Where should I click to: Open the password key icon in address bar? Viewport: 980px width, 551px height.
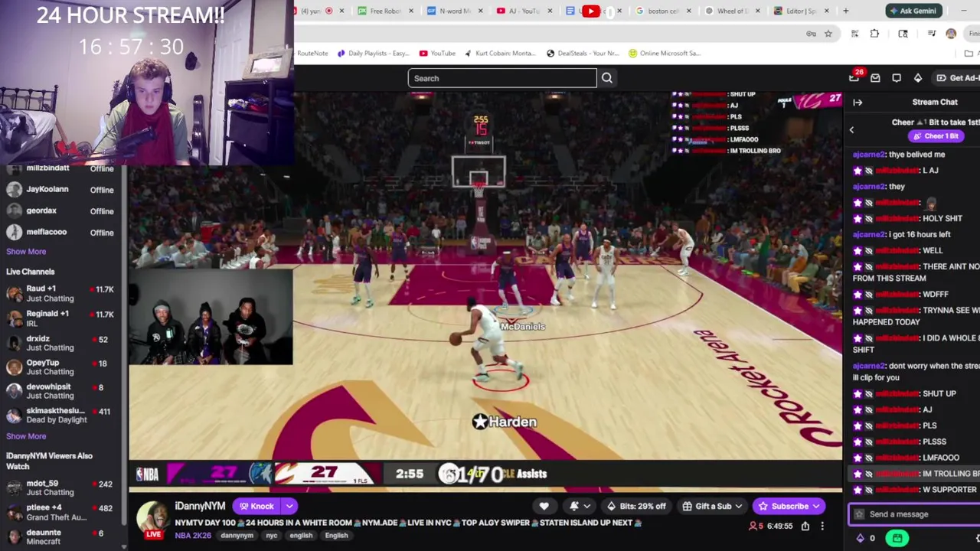811,34
